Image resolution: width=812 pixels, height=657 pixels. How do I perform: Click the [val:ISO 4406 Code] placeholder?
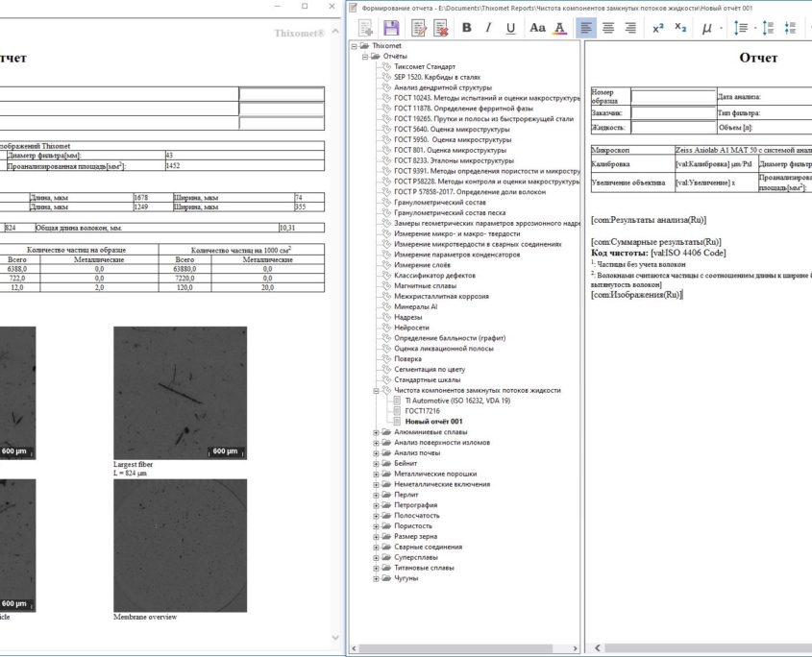pos(688,253)
